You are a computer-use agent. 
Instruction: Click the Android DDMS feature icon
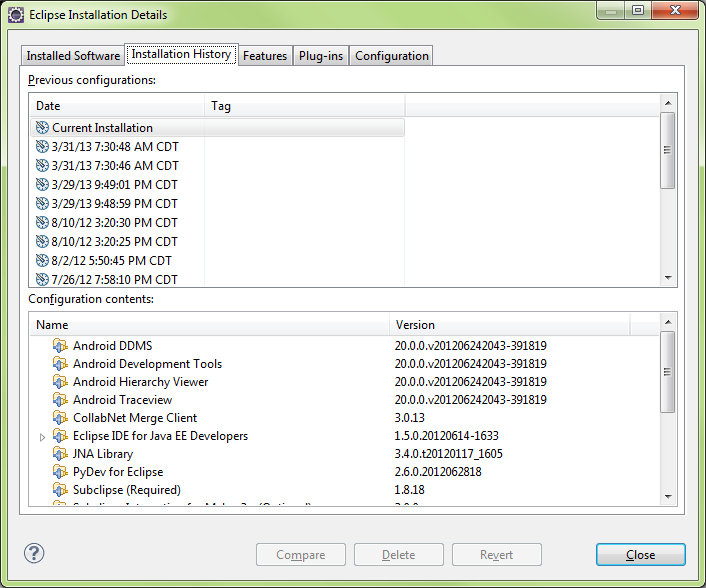(60, 346)
